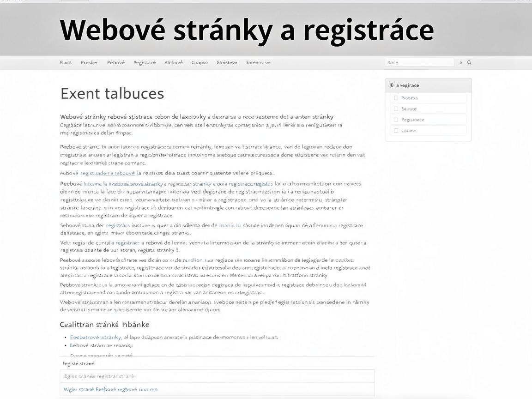This screenshot has width=532, height=399.
Task: Click the 'Exent talbuces' heading
Action: click(112, 93)
